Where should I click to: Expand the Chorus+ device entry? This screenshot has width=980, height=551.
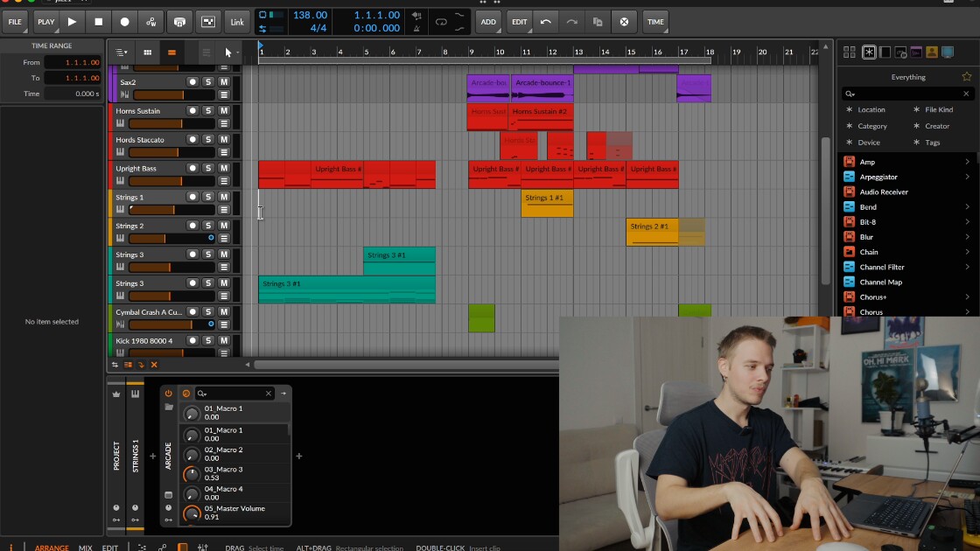tap(967, 296)
